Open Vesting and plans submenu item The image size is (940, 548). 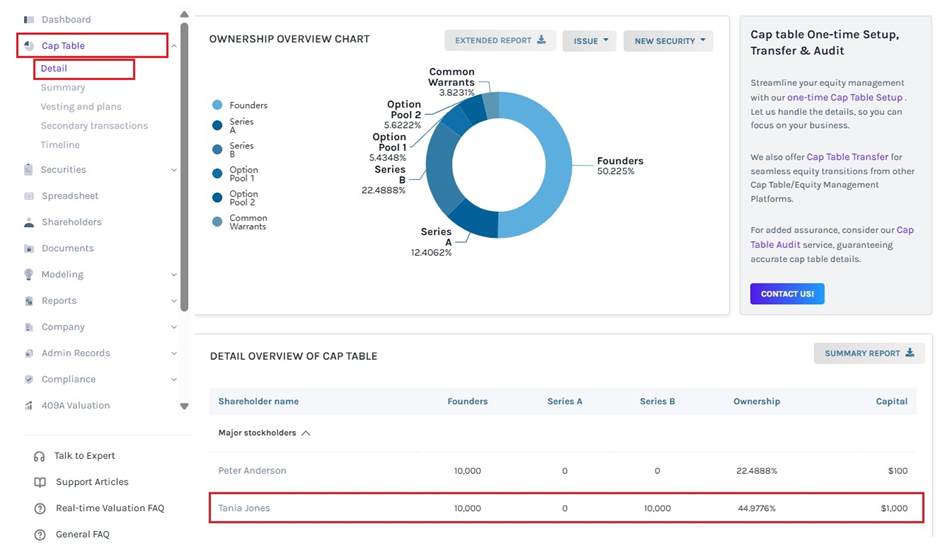click(81, 107)
